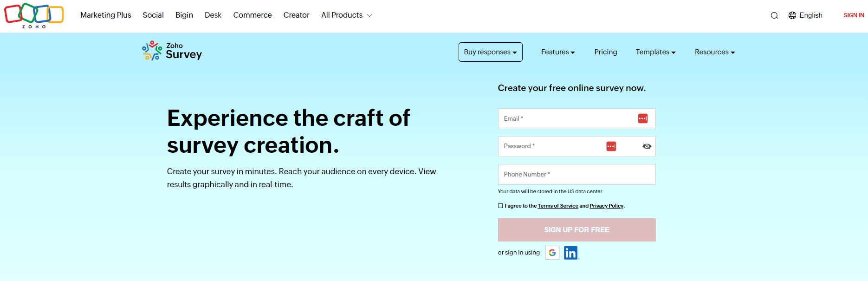Focus the Email input field
Viewport: 868px width, 281px height.
577,119
